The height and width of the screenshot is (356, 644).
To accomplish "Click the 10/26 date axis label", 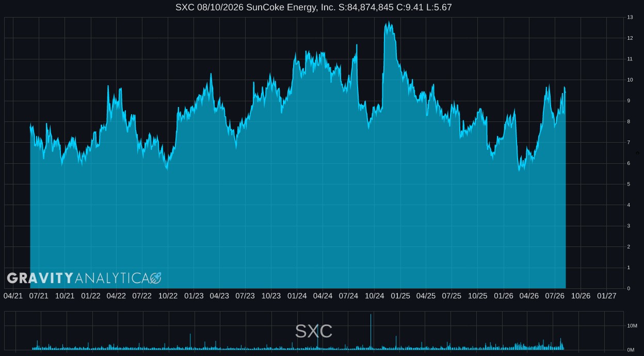I will [x=581, y=296].
